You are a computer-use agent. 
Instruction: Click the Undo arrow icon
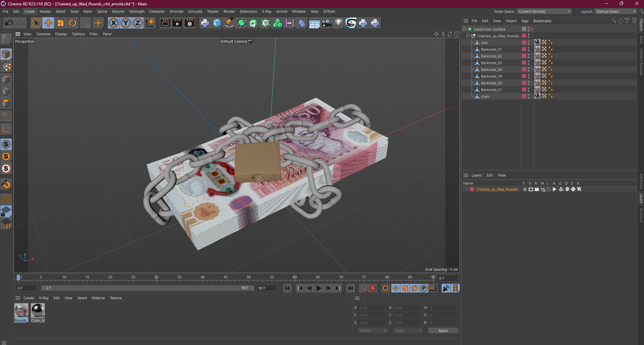click(x=9, y=23)
